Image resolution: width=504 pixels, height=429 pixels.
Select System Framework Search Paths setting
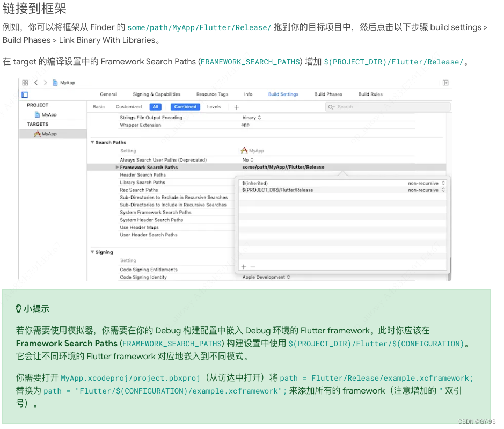pyautogui.click(x=156, y=213)
